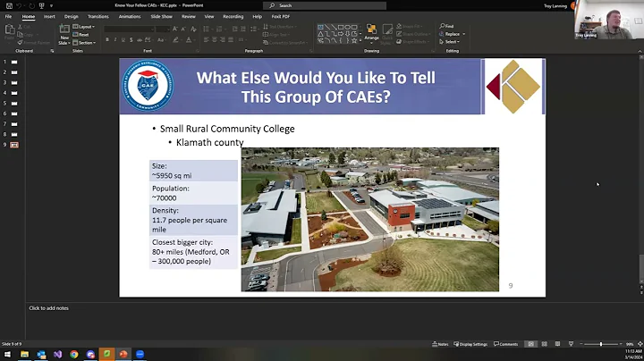Start Slide Show from status bar icon
The image size is (644, 361).
[x=571, y=344]
